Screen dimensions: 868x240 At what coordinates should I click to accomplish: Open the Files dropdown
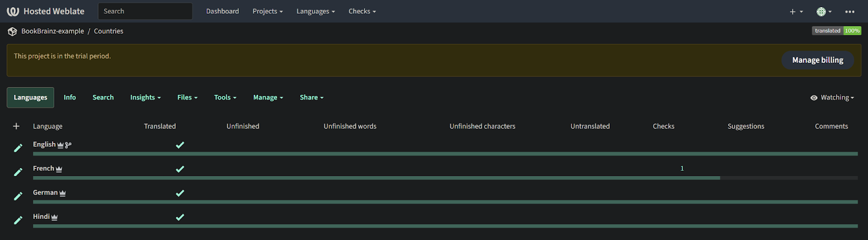(187, 98)
